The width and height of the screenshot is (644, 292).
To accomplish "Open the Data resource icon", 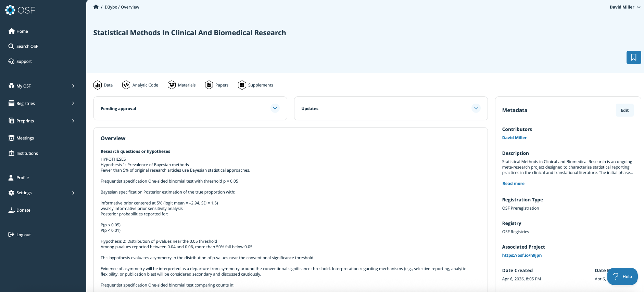I will tap(98, 85).
